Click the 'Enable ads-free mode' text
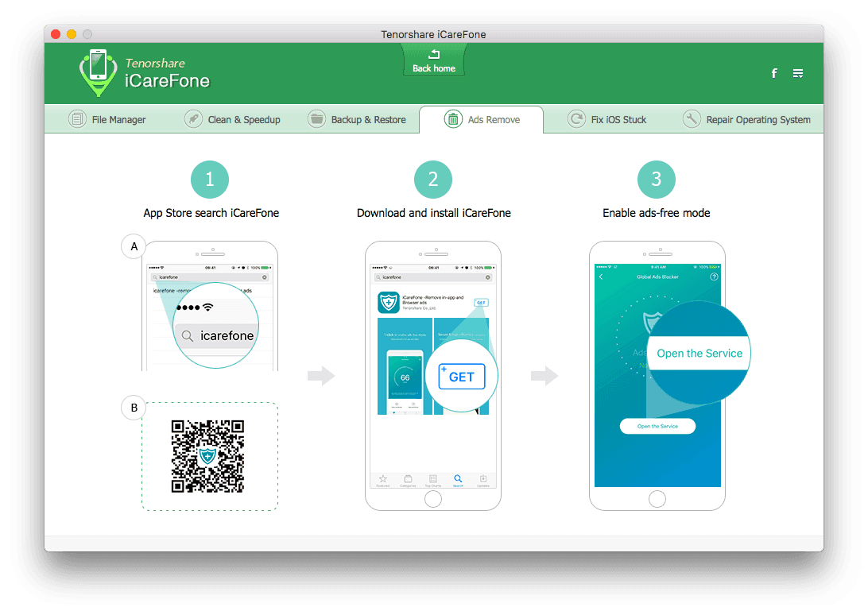The width and height of the screenshot is (868, 615). (656, 213)
